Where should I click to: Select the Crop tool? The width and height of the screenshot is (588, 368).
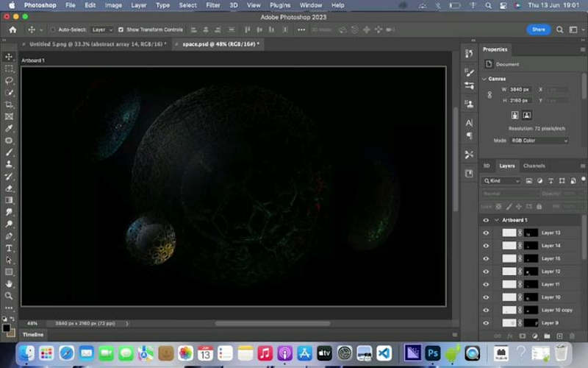tap(9, 105)
